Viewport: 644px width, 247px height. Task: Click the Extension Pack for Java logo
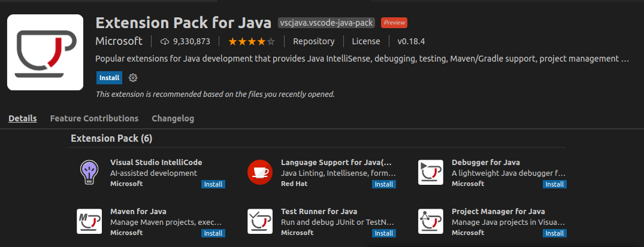(46, 52)
